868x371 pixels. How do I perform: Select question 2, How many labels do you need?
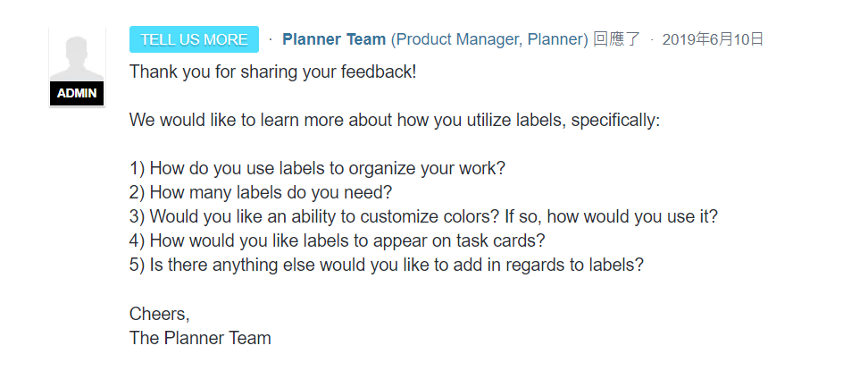[x=261, y=193]
